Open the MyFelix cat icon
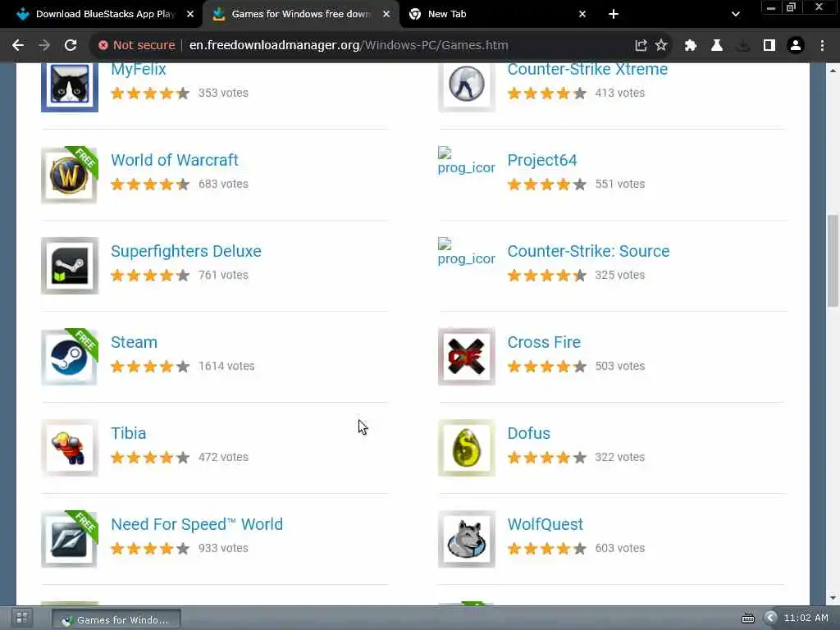The image size is (840, 630). coord(70,86)
